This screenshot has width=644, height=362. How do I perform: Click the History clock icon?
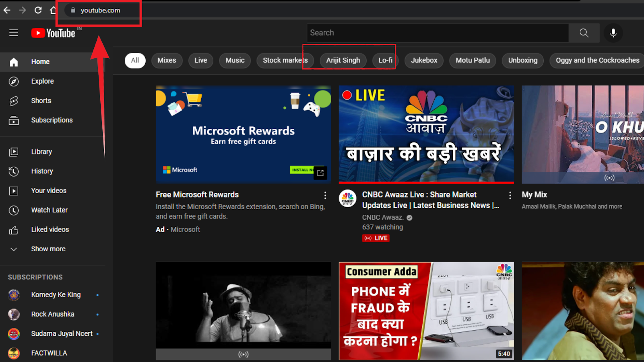point(14,171)
